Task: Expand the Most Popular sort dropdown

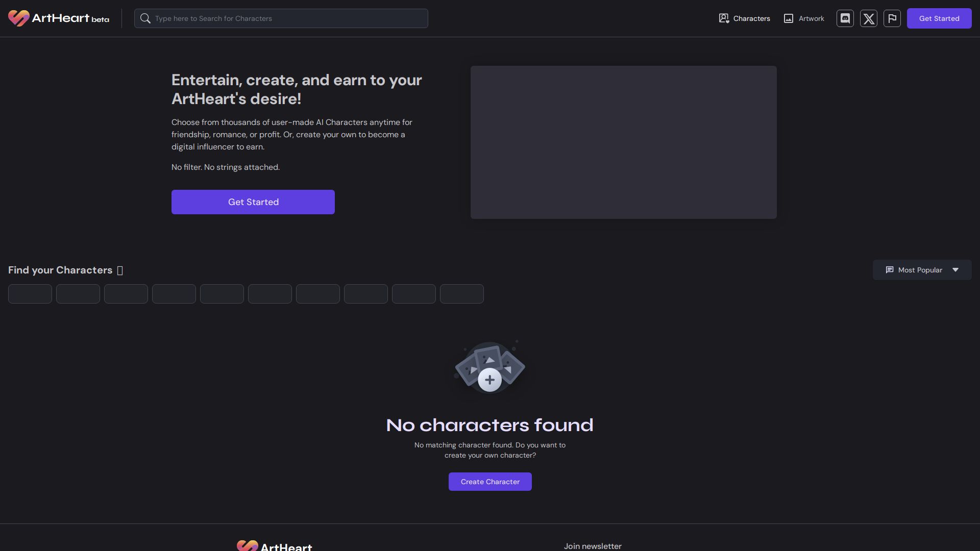Action: (x=920, y=270)
